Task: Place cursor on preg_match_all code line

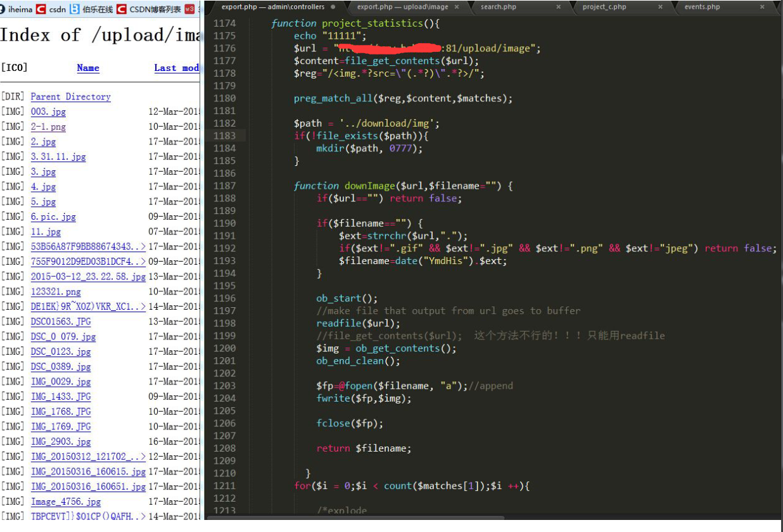Action: pyautogui.click(x=403, y=98)
